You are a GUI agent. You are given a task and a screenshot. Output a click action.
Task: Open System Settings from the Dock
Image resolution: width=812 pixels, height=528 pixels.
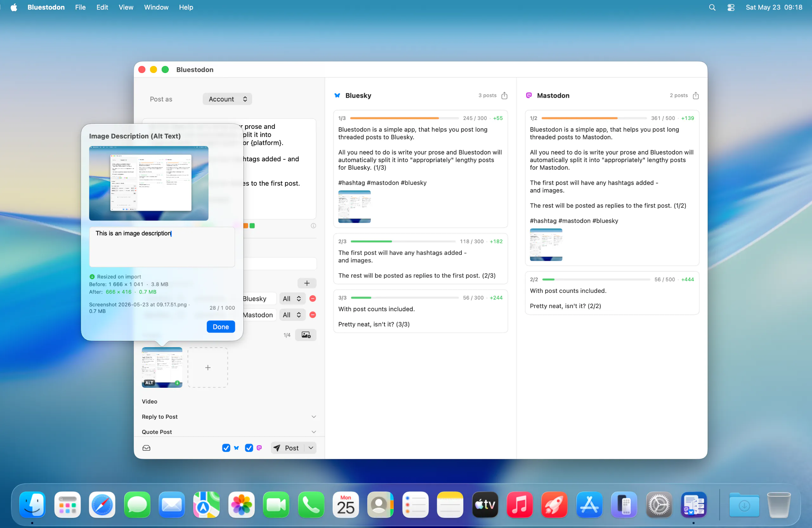tap(659, 505)
